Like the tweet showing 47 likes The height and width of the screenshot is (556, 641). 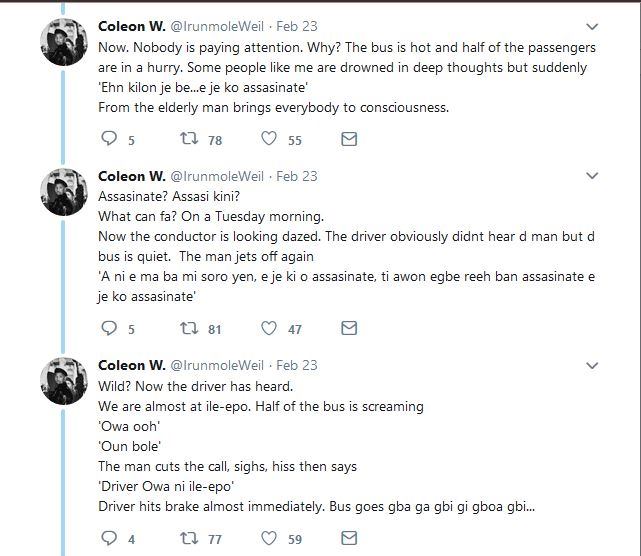point(269,328)
